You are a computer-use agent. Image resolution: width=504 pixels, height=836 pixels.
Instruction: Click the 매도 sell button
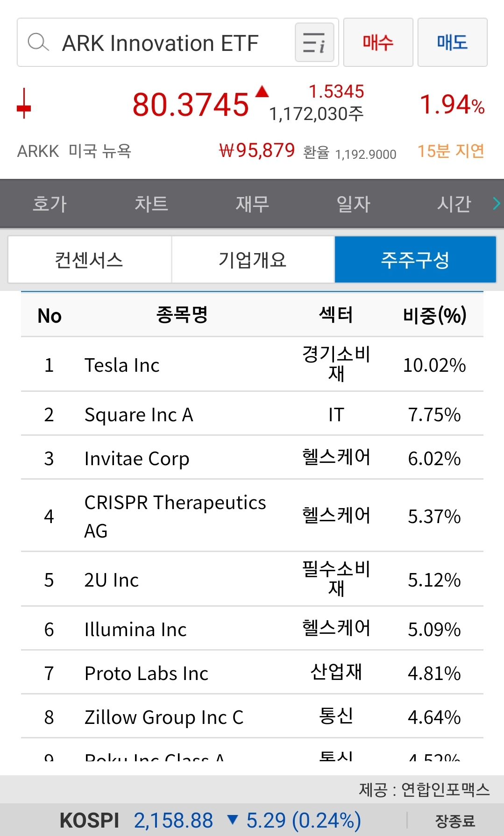tap(453, 43)
